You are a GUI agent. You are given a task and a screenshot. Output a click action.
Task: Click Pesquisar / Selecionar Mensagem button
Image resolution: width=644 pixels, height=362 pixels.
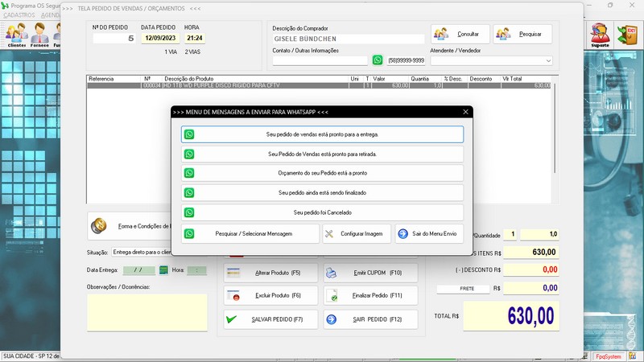coord(250,233)
